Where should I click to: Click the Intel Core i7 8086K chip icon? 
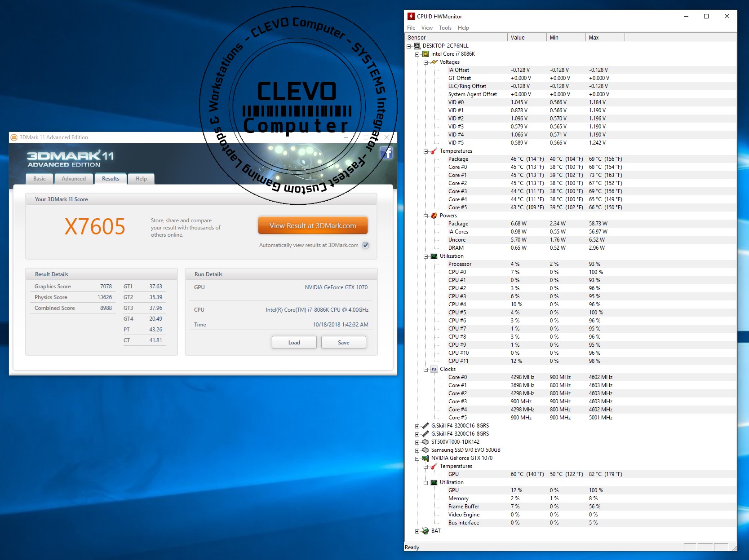(425, 54)
